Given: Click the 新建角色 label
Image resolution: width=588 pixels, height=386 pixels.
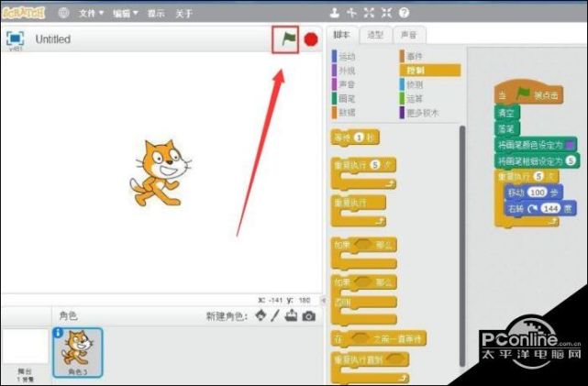Looking at the screenshot, I should click(227, 316).
